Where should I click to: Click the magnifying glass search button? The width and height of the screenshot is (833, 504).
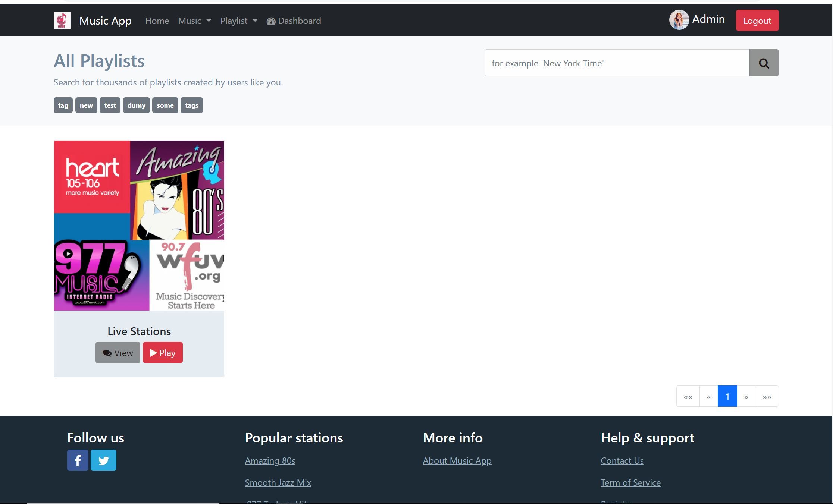pos(764,63)
